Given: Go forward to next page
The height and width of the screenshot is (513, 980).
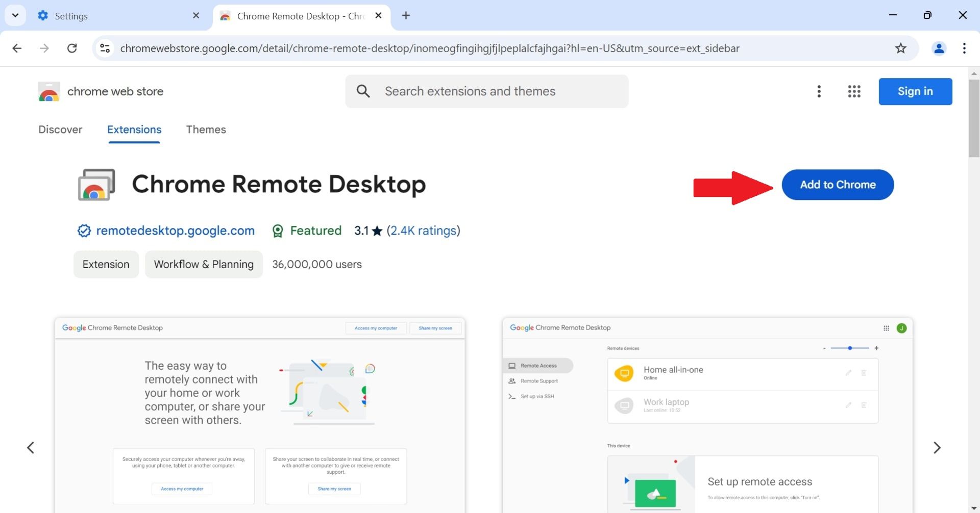Looking at the screenshot, I should coord(44,48).
